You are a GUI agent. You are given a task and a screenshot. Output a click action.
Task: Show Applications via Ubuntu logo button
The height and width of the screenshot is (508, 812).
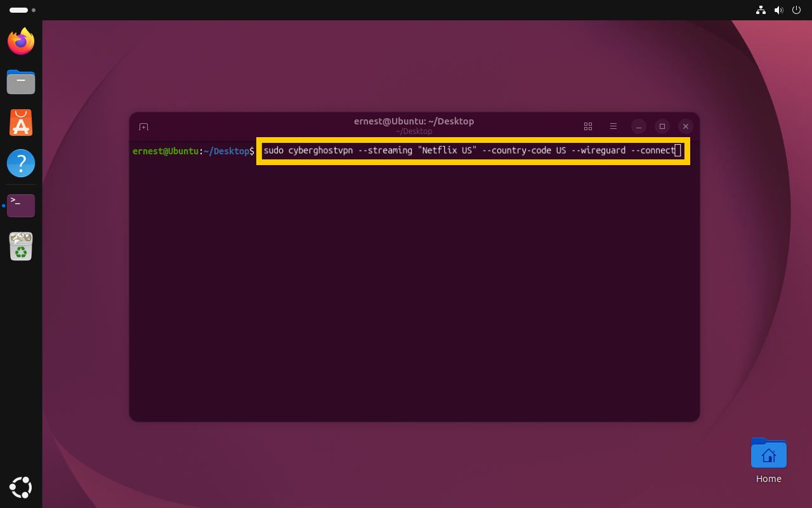coord(21,487)
